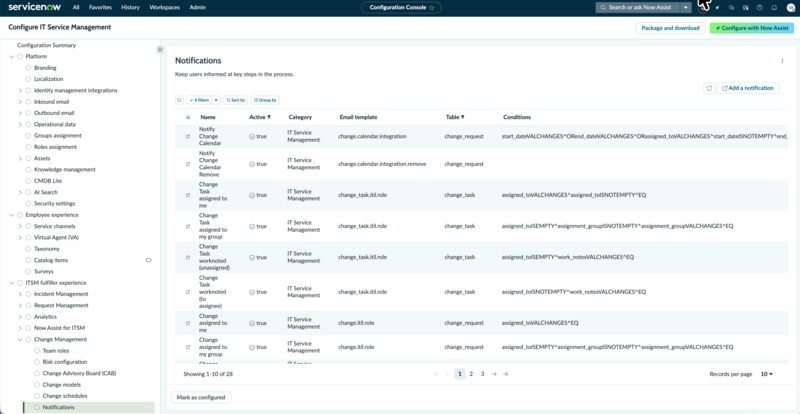Open dropdown arrow next to 4 filters
Viewport: 800px width, 414px height.
[216, 101]
